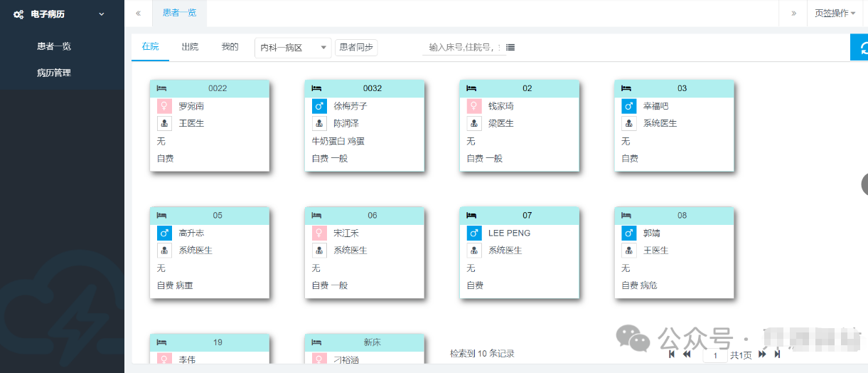This screenshot has width=868, height=373.
Task: Click doctor name 梁医生
Action: pyautogui.click(x=501, y=123)
